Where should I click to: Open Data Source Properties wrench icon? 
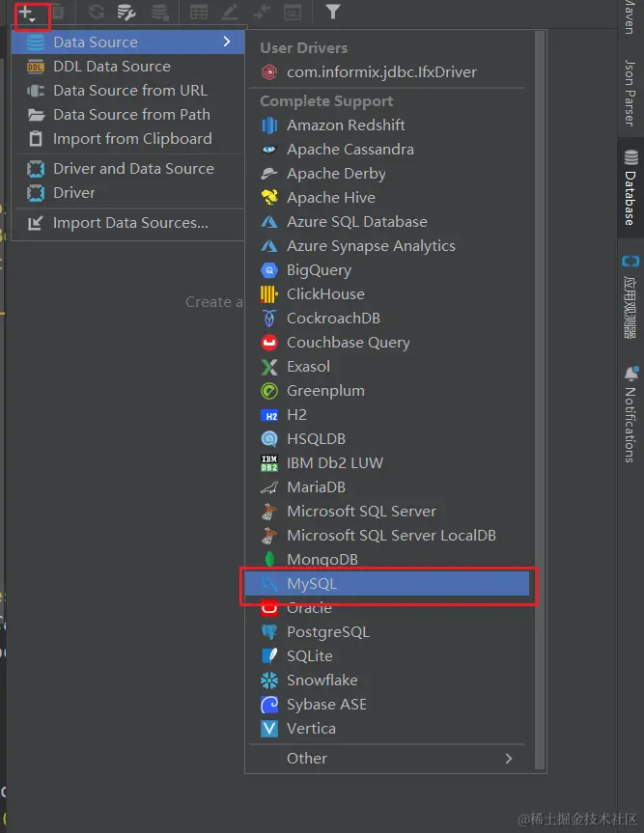click(x=126, y=12)
